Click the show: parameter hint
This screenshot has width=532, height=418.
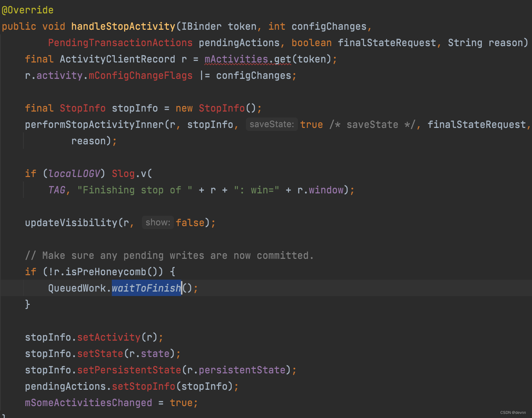click(158, 222)
